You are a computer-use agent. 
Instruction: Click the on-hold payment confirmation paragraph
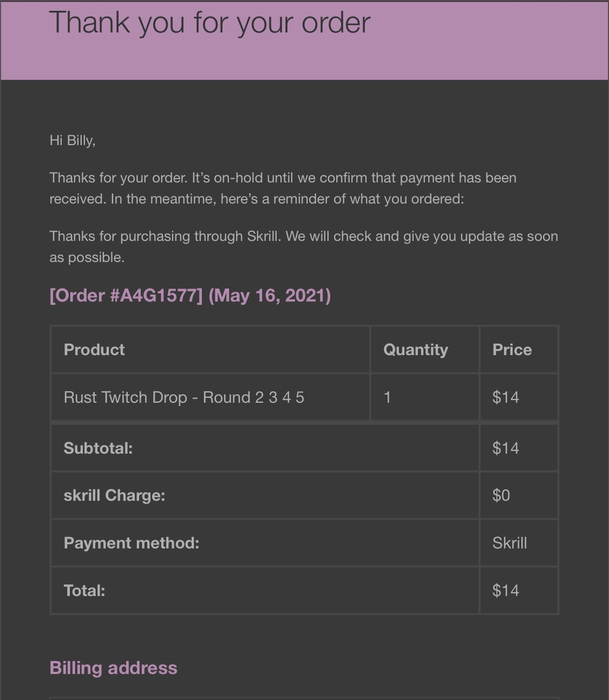tap(283, 188)
